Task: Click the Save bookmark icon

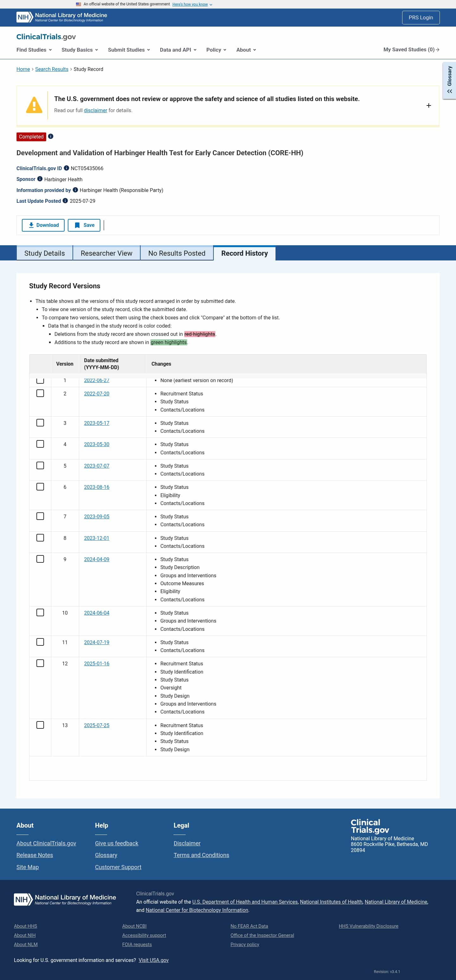Action: pos(77,225)
